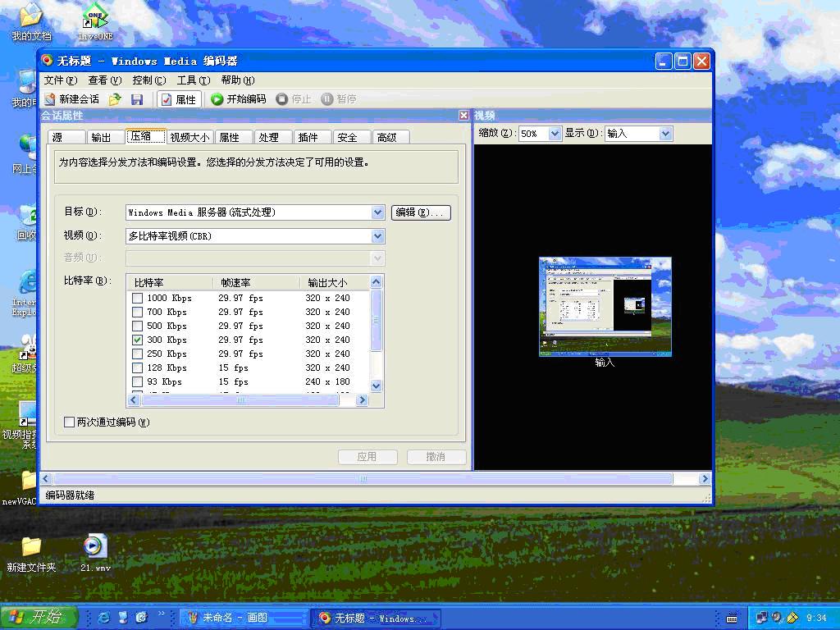Close the 会话属性 panel with its X

[464, 115]
